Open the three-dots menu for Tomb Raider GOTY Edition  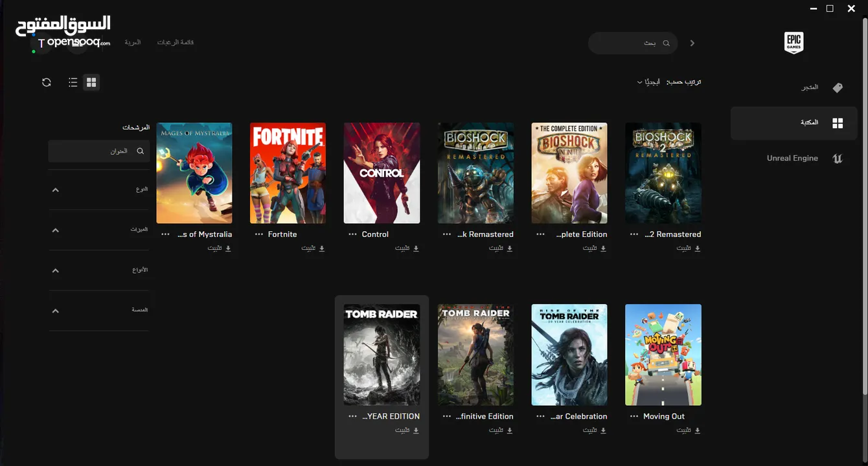coord(353,416)
